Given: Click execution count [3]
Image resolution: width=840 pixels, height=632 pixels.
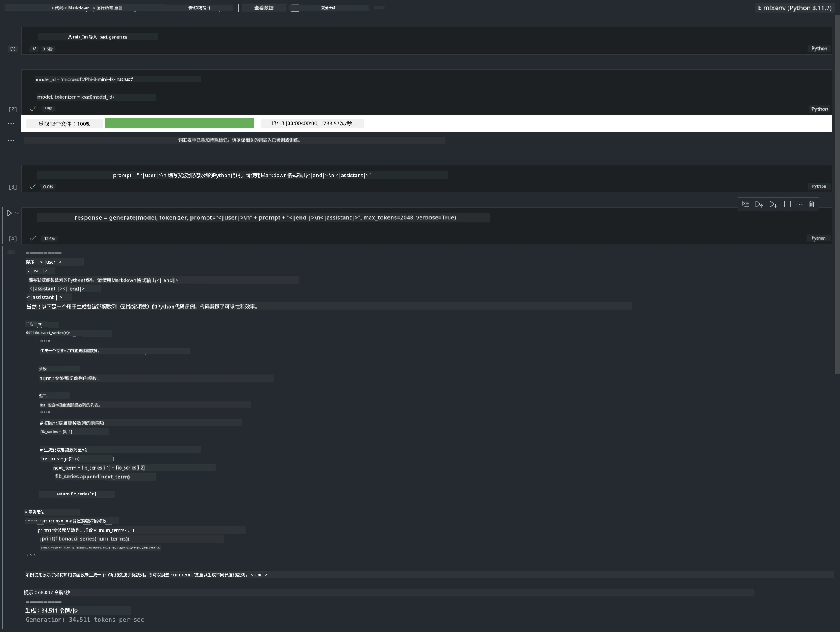Looking at the screenshot, I should [13, 187].
